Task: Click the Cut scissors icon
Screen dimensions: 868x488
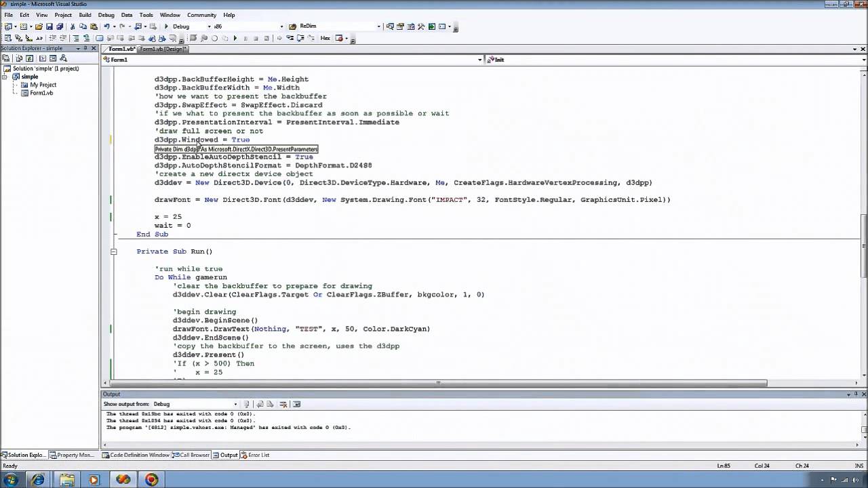Action: tap(73, 26)
